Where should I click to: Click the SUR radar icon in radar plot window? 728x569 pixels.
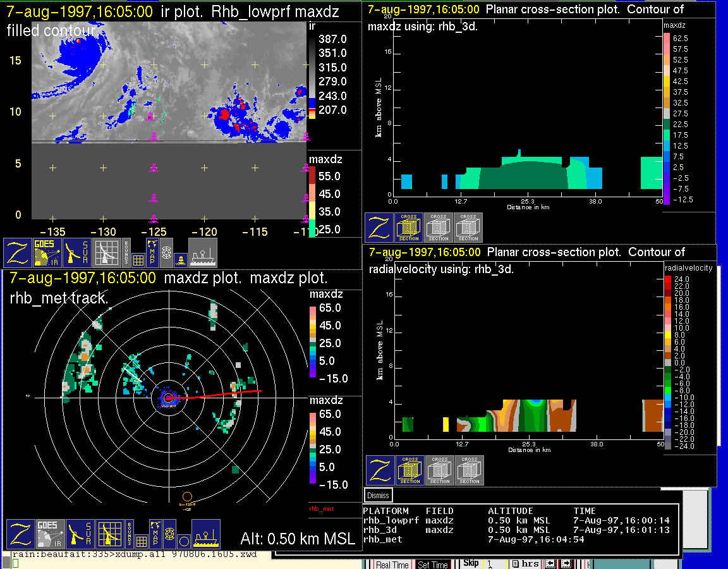coord(80,534)
